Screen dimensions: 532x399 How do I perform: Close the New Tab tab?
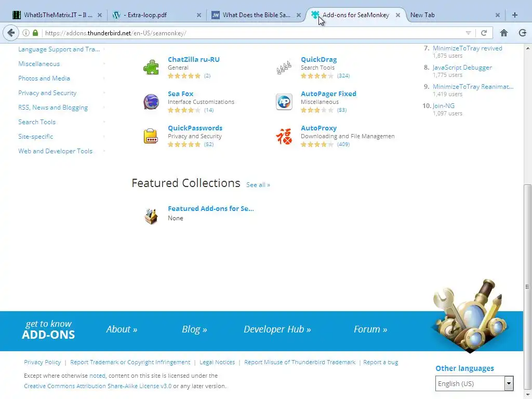[x=497, y=15]
